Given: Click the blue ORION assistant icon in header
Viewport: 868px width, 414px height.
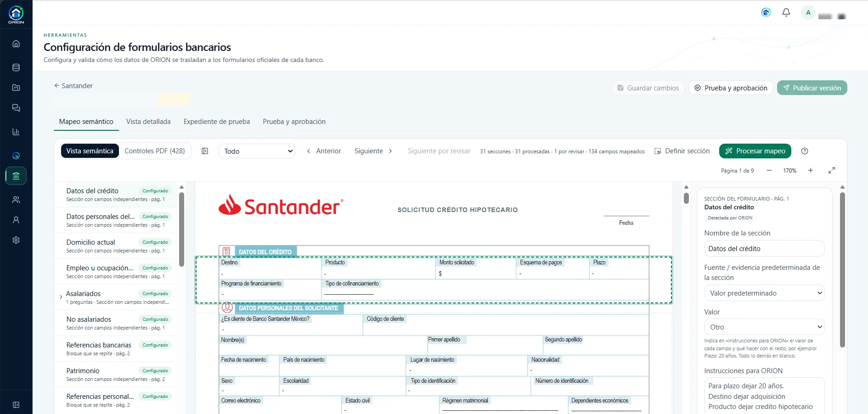Looking at the screenshot, I should coord(766,12).
